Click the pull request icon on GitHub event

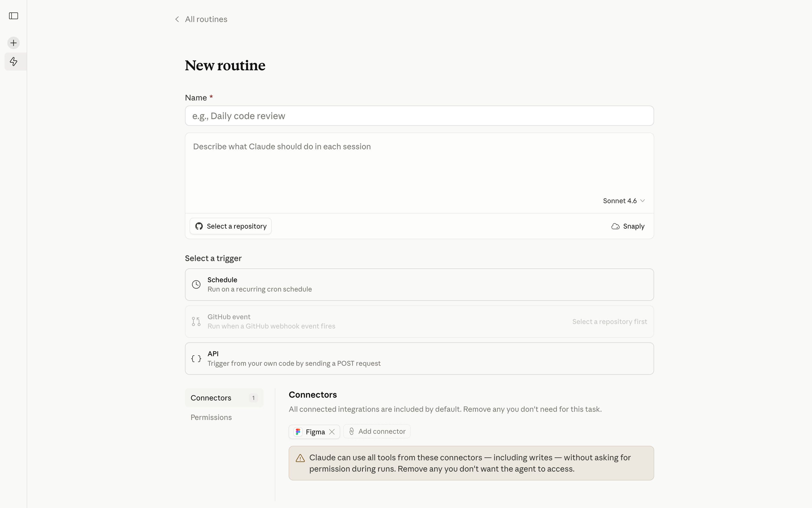(196, 321)
